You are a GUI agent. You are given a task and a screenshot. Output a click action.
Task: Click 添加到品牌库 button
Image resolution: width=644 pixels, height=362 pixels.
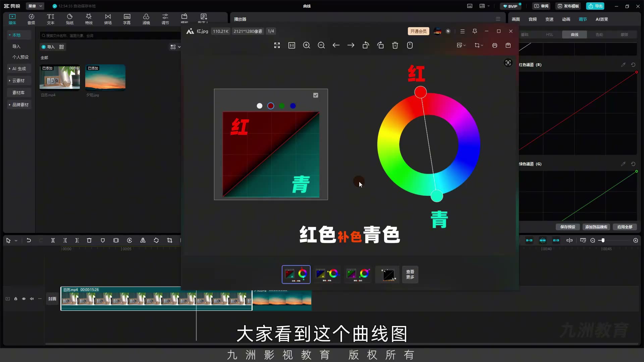[x=596, y=227]
